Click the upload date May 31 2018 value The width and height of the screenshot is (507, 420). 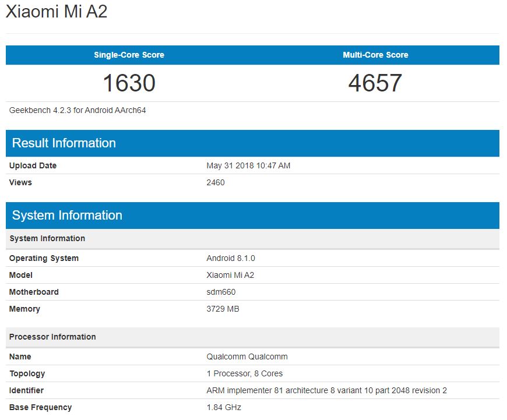(x=248, y=165)
